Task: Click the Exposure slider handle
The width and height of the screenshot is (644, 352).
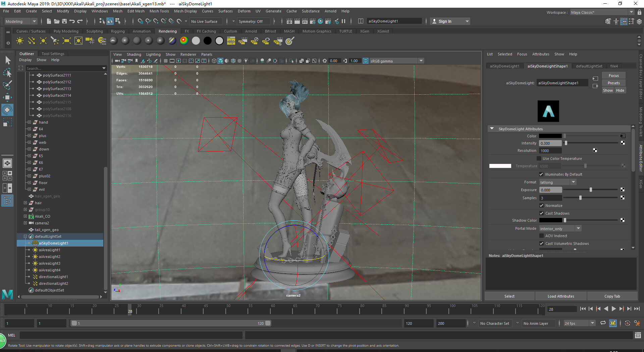Action: click(591, 190)
